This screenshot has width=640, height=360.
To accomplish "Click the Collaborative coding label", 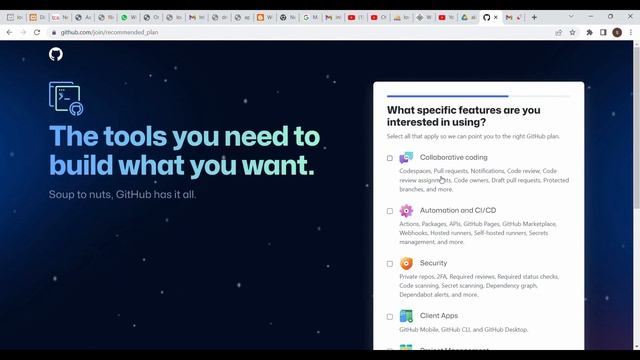I will pos(453,157).
